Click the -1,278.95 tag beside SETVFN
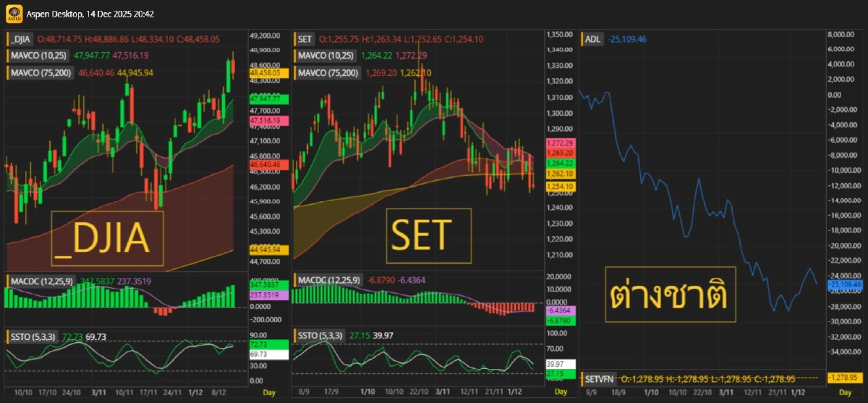This screenshot has width=868, height=403. click(x=843, y=377)
